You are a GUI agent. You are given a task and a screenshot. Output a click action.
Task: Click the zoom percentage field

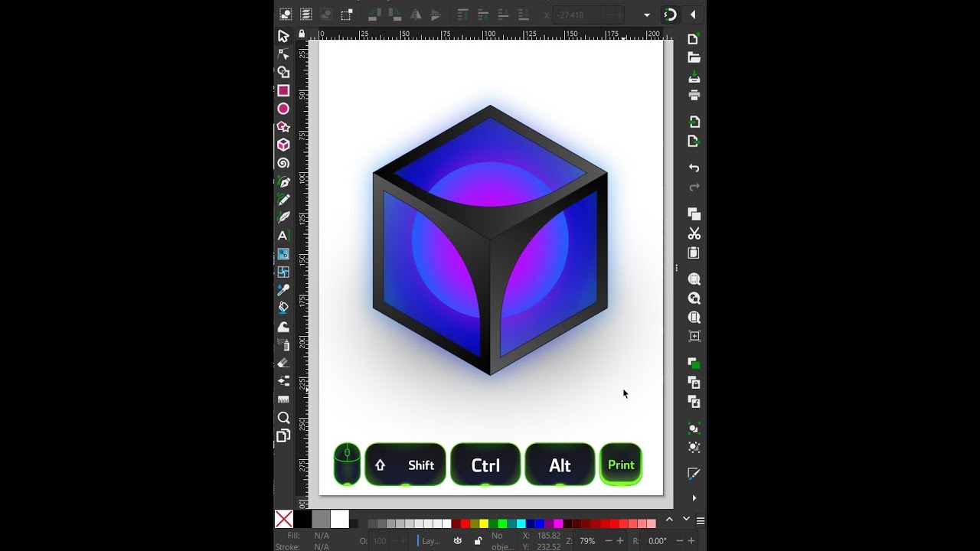click(x=587, y=541)
